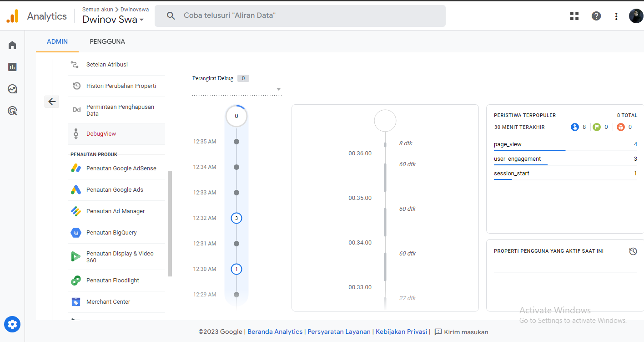The image size is (644, 342).
Task: Click the page_view event row
Action: point(565,144)
